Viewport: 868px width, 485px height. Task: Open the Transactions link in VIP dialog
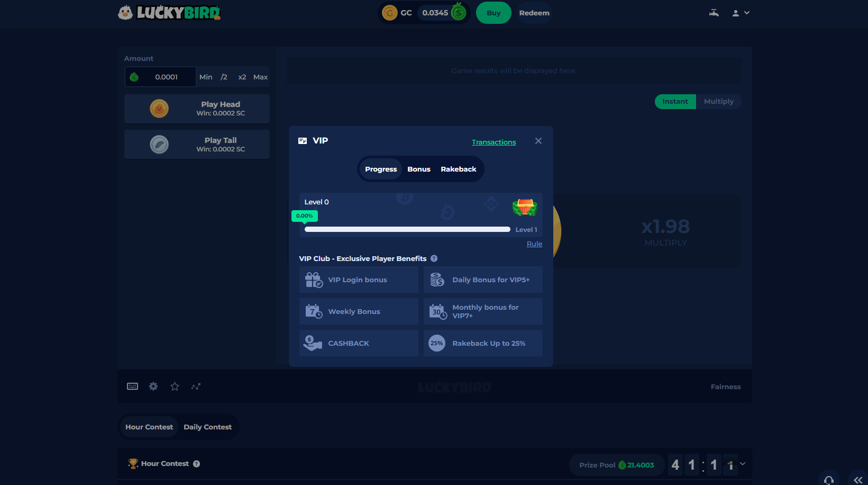(494, 142)
